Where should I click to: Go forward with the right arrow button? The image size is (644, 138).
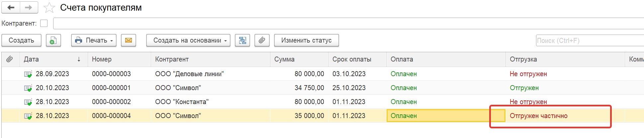(x=29, y=7)
